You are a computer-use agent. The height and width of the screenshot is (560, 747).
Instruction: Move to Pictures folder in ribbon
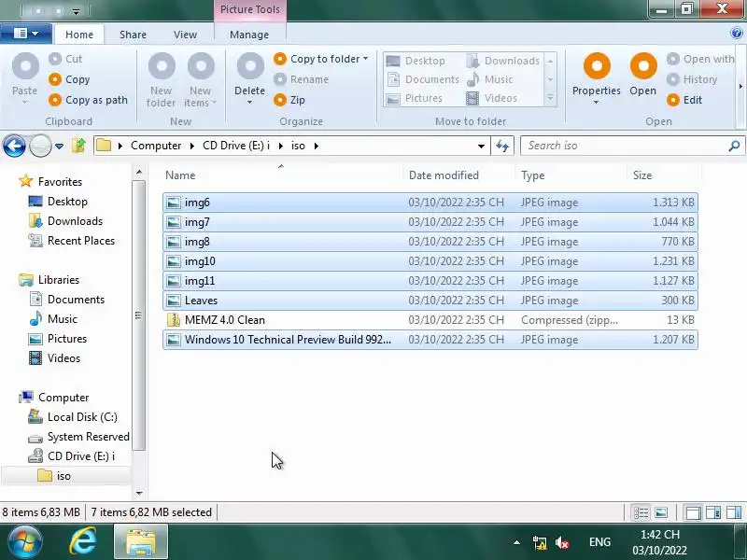414,98
